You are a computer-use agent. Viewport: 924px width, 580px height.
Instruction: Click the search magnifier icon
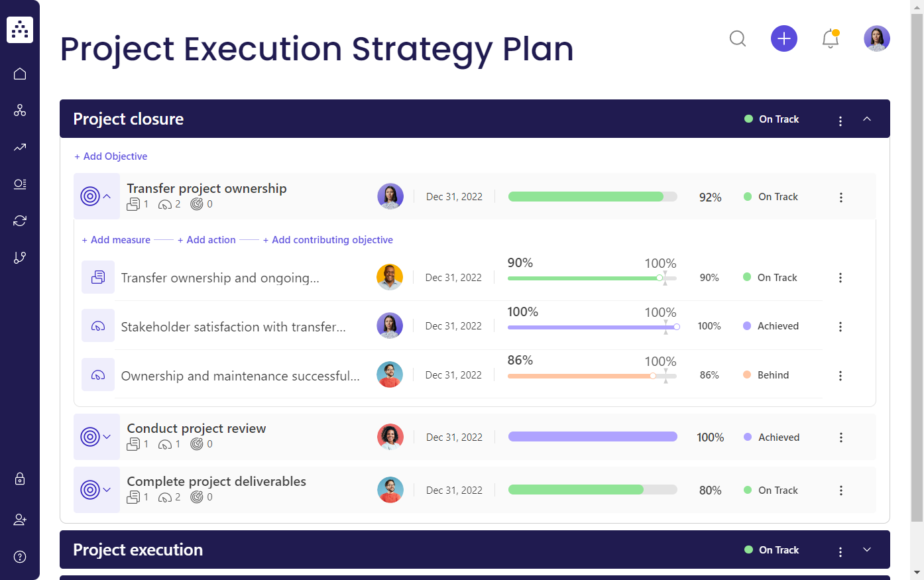pyautogui.click(x=738, y=38)
